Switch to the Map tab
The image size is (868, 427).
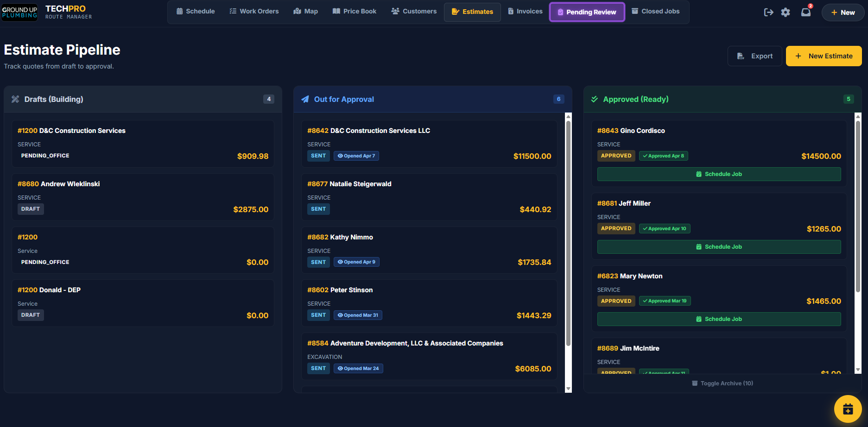[x=305, y=12]
